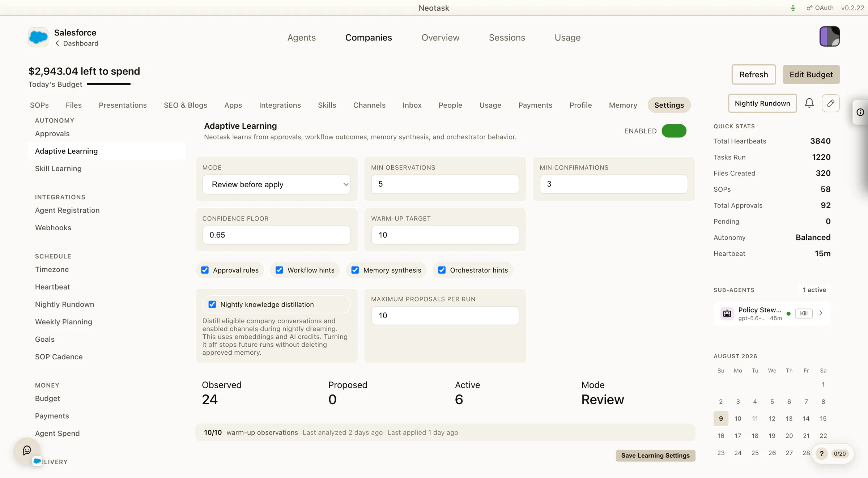This screenshot has width=868, height=478.
Task: Open the info panel icon
Action: point(860,112)
